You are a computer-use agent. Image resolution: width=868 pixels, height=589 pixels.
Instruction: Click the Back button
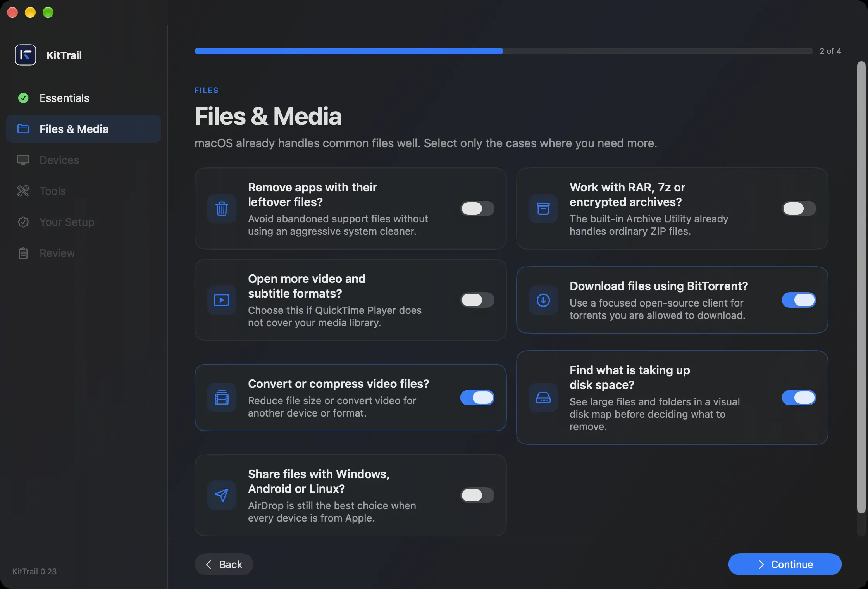224,564
